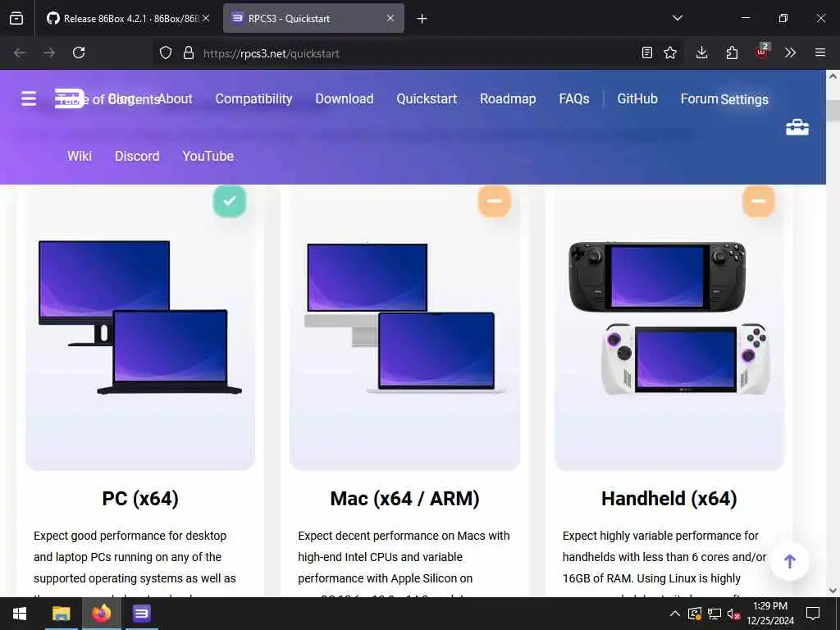Click the handheld consoles image

tap(669, 318)
